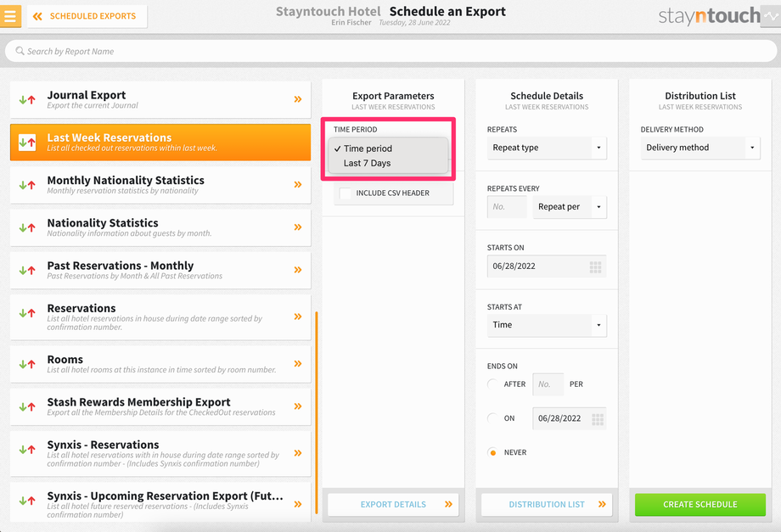Click Monthly Nationality Statistics arrows icon
781x532 pixels.
[x=27, y=185]
